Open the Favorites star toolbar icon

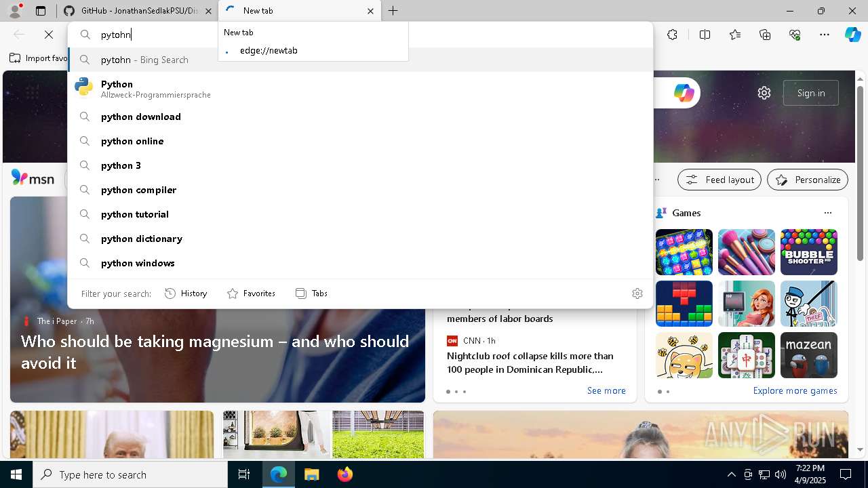point(735,35)
